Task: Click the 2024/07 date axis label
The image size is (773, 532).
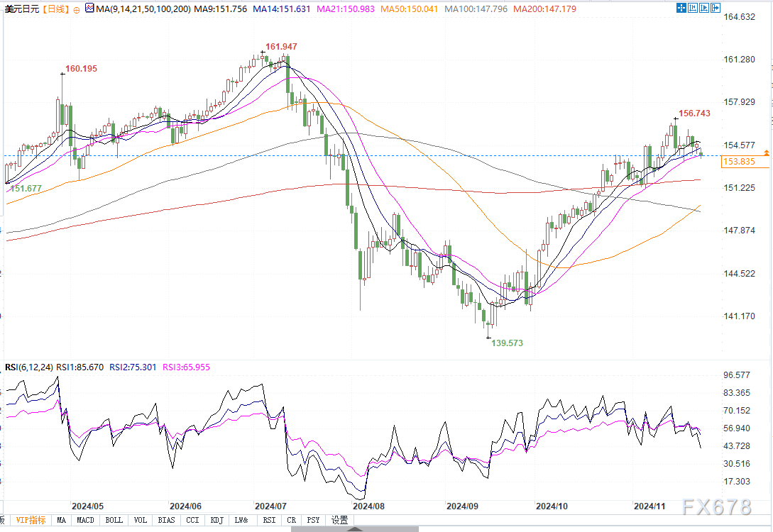Action: click(270, 506)
